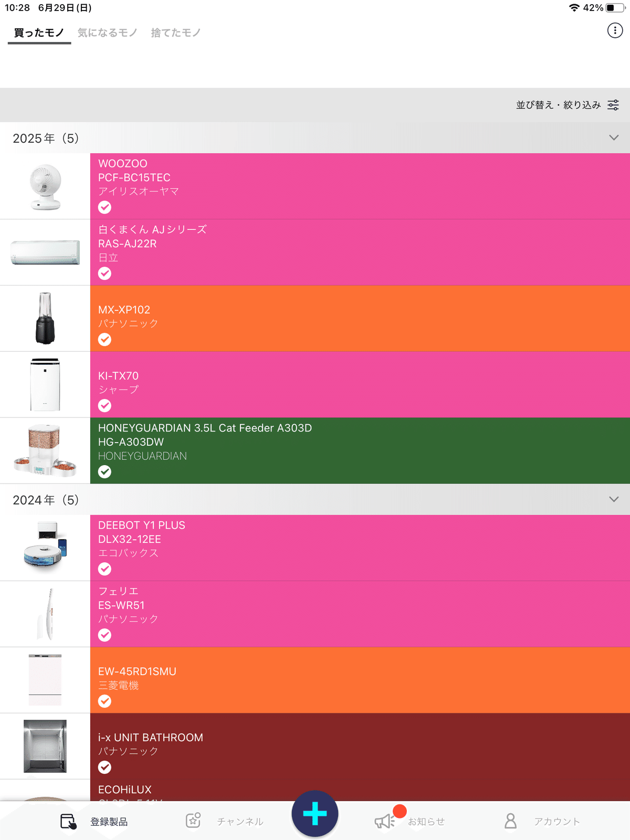Toggle checkmark on MX-XP102 row
This screenshot has height=840, width=630.
(x=105, y=340)
